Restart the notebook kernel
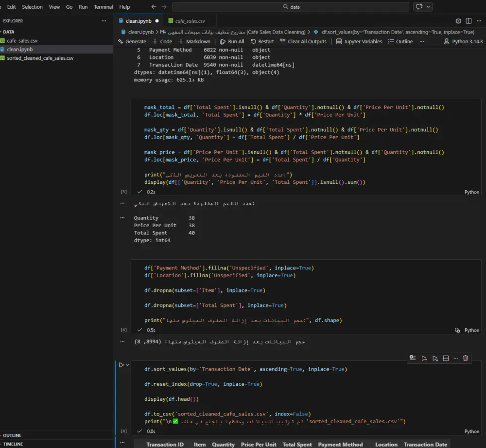Viewport: 486px width, 448px height. click(262, 41)
